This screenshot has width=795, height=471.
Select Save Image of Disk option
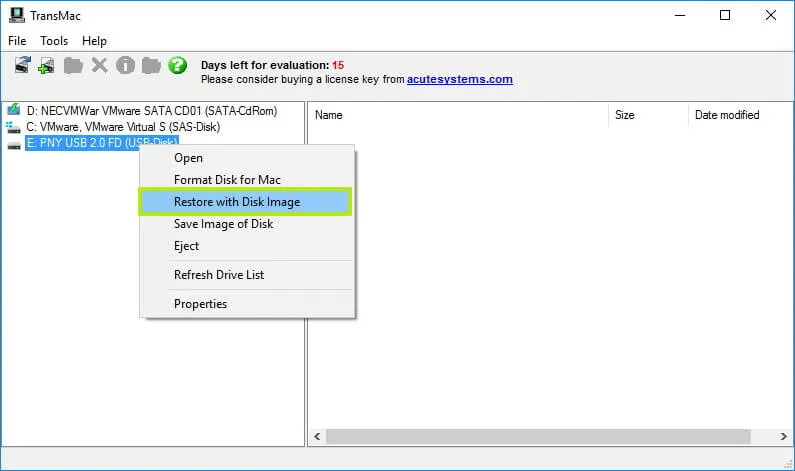point(223,224)
